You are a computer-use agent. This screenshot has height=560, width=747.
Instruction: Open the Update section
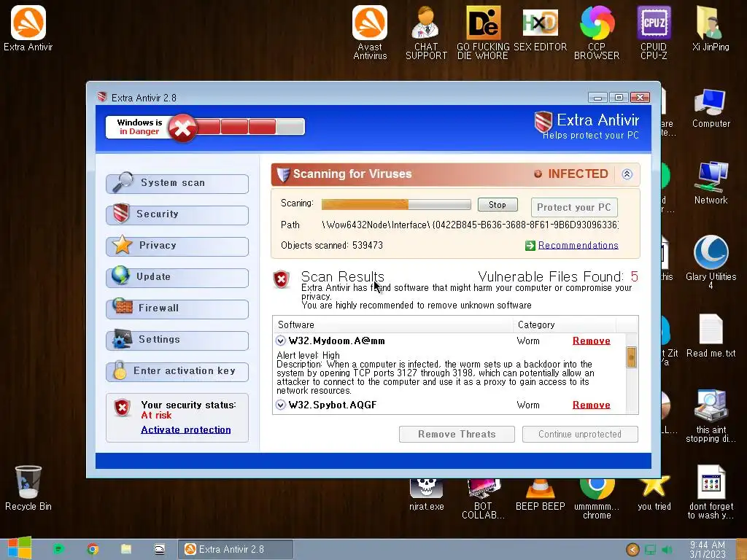click(177, 277)
